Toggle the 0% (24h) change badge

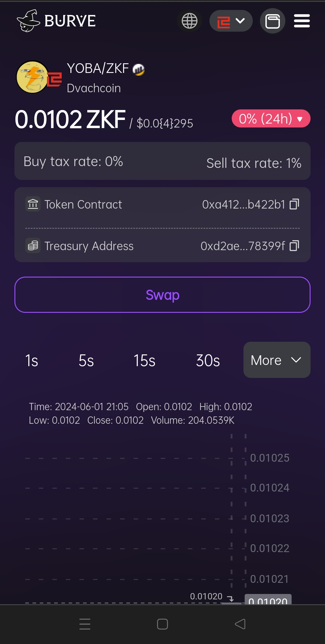pos(271,118)
